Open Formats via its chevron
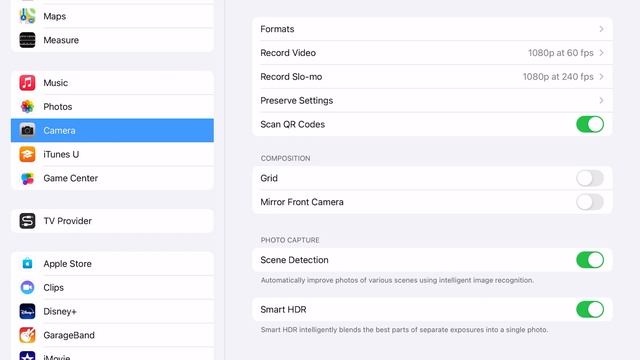 601,29
